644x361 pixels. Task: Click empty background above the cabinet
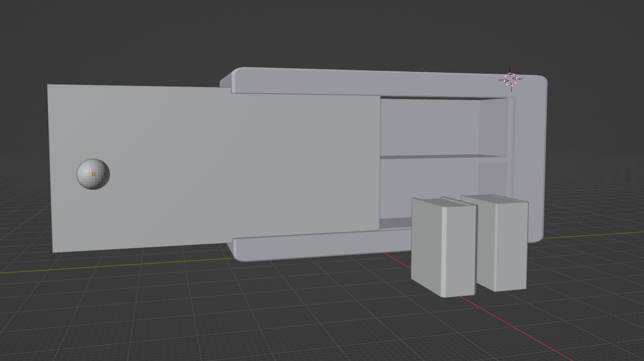coord(325,30)
